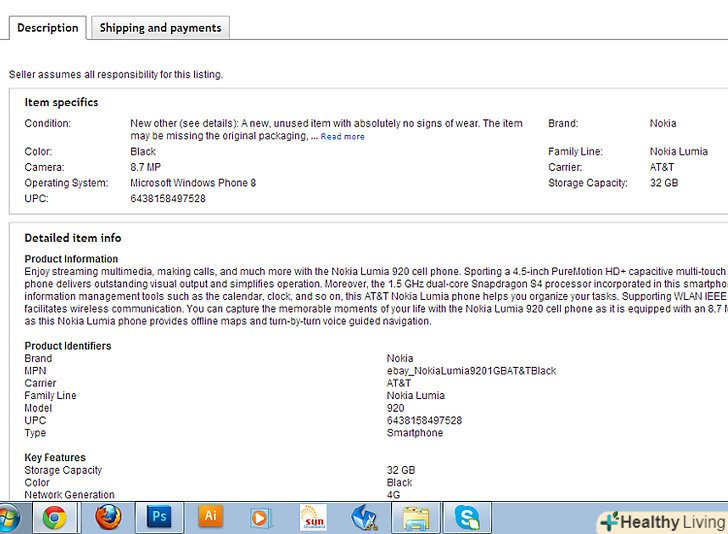Click UPC value under Product Identifiers
The width and height of the screenshot is (728, 534).
[424, 420]
